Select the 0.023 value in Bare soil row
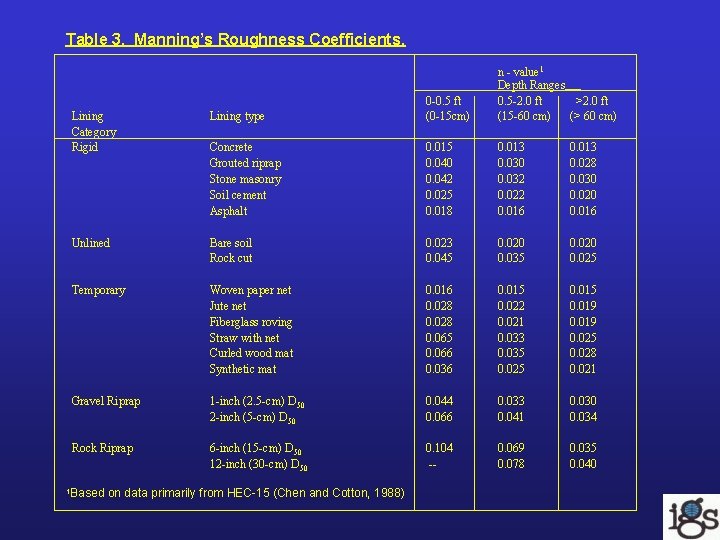 coord(439,242)
